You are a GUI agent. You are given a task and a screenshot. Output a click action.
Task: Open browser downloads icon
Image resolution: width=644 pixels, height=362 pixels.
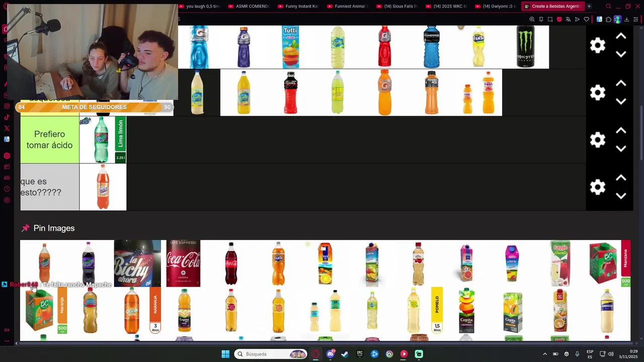[626, 19]
